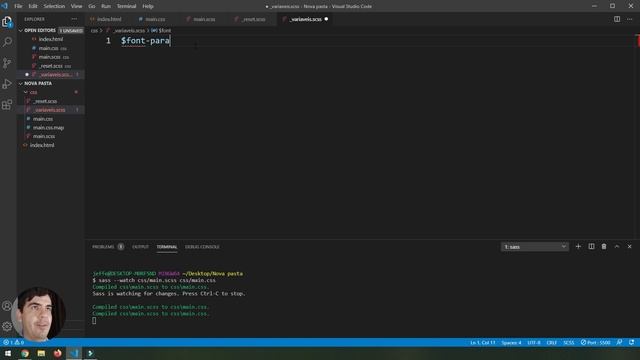Open the Run menu

point(106,6)
